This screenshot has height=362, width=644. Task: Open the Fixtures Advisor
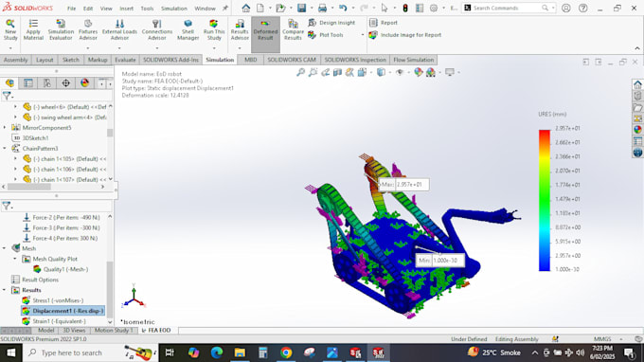click(x=88, y=30)
